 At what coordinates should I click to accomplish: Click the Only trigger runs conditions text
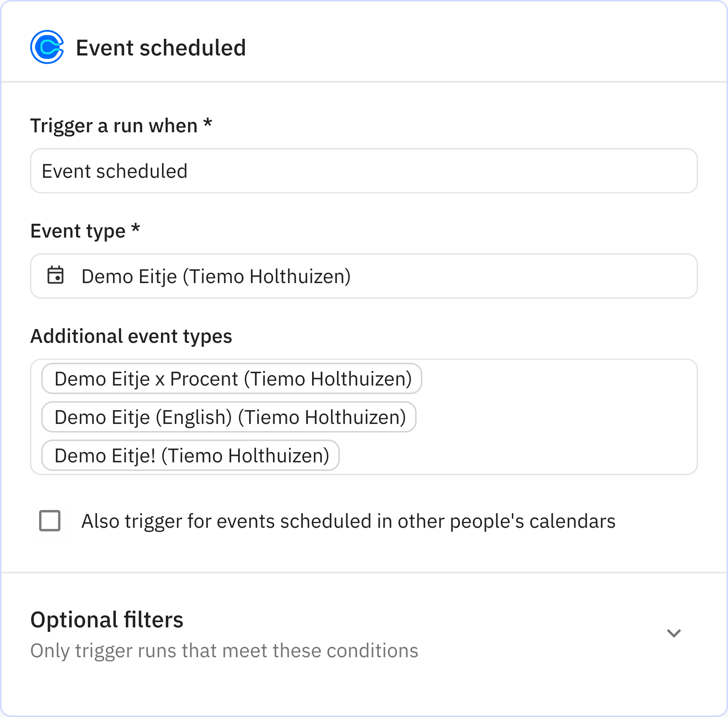[x=224, y=650]
